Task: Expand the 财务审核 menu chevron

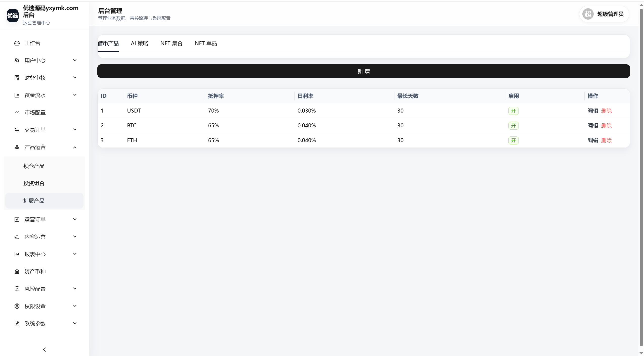Action: pyautogui.click(x=75, y=78)
